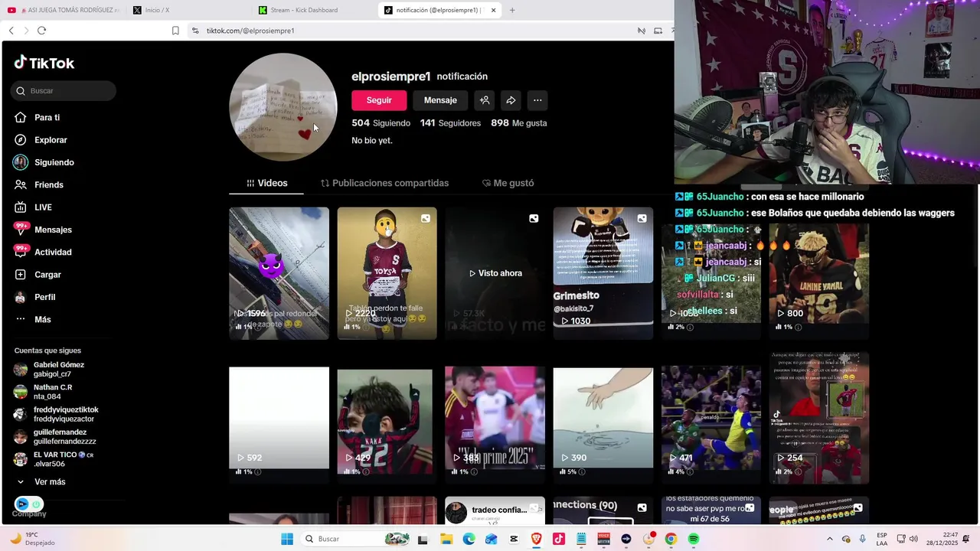
Task: Open the LIVE section
Action: point(43,207)
